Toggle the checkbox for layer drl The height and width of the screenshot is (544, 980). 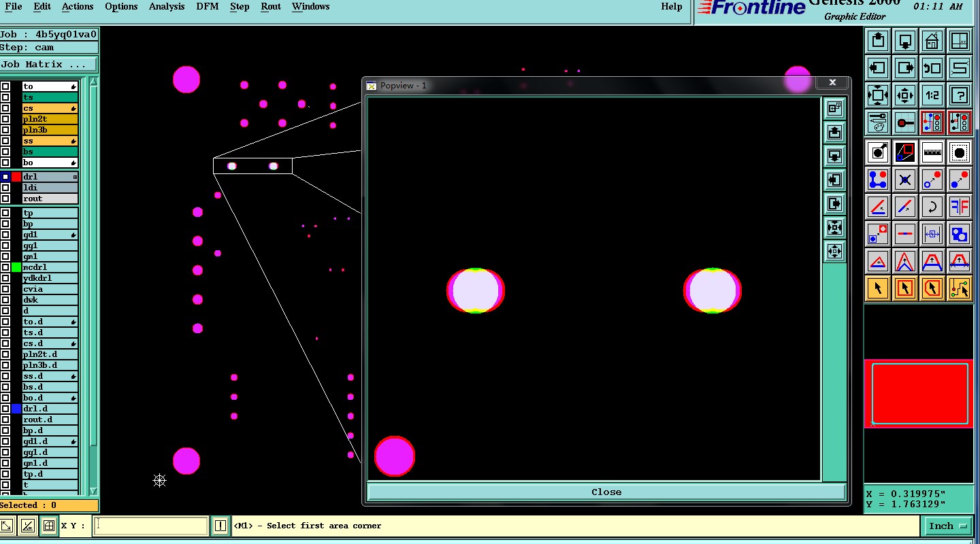pyautogui.click(x=5, y=177)
